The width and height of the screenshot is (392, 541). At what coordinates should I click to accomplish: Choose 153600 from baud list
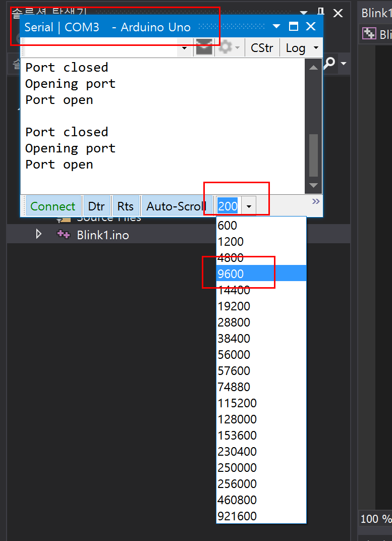pyautogui.click(x=261, y=435)
